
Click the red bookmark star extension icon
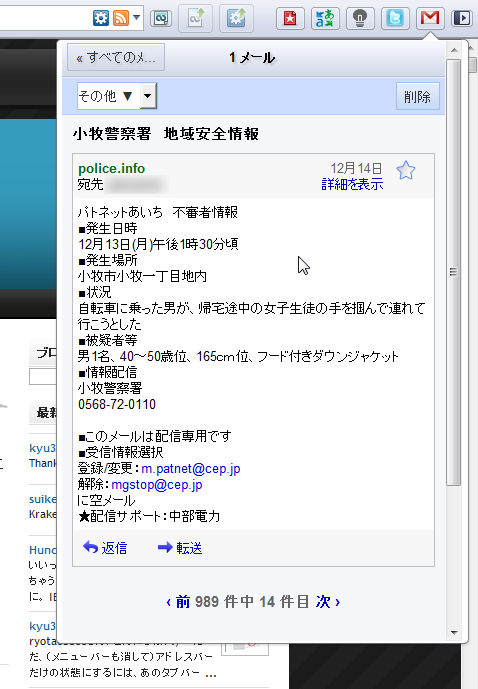point(290,18)
